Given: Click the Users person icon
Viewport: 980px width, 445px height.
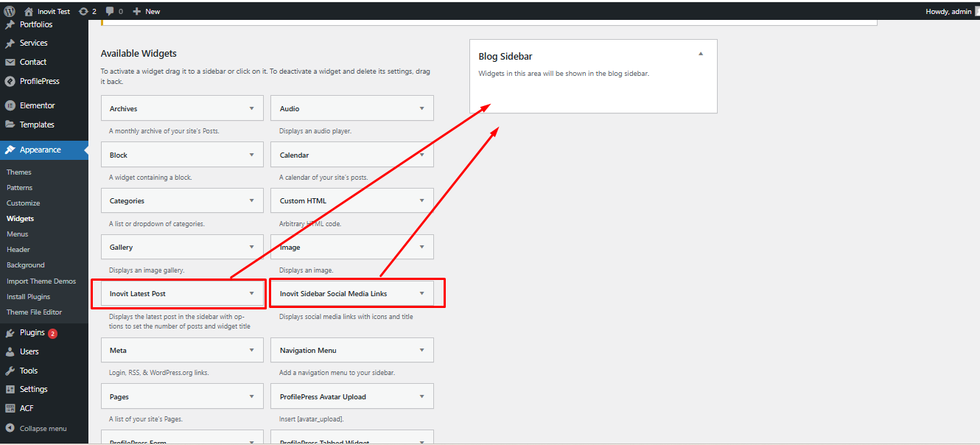Looking at the screenshot, I should point(10,352).
